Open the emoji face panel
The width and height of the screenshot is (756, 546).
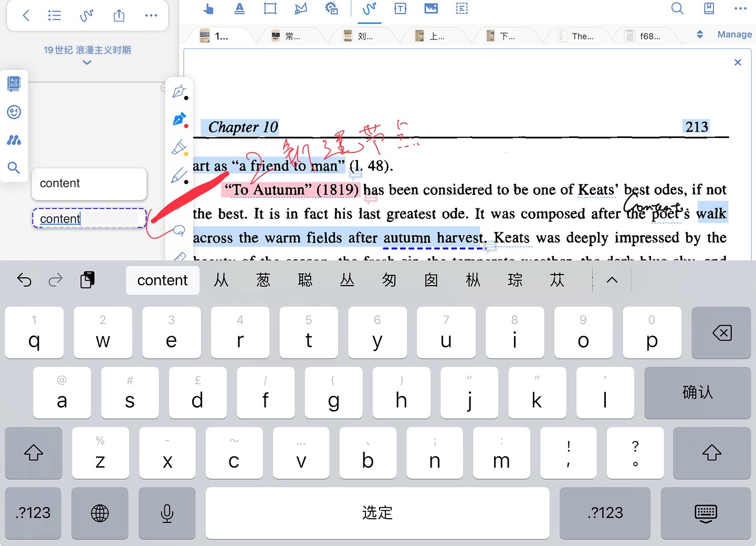point(14,112)
